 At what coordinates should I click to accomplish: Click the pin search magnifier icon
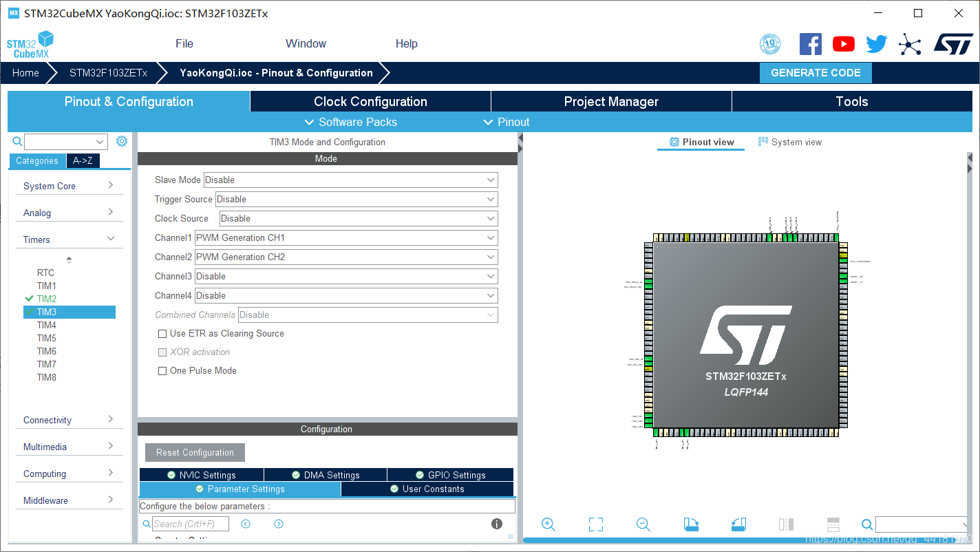pos(867,524)
